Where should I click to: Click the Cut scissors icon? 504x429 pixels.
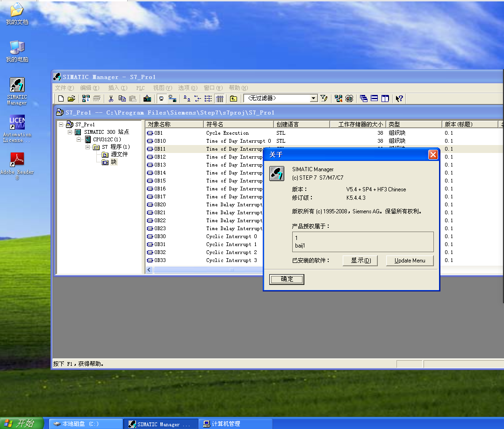click(111, 98)
